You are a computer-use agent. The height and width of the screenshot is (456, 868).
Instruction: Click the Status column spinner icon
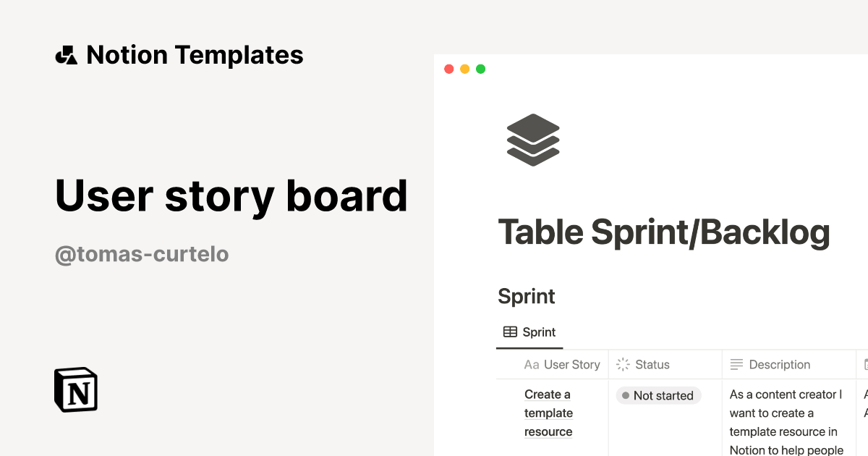point(623,365)
